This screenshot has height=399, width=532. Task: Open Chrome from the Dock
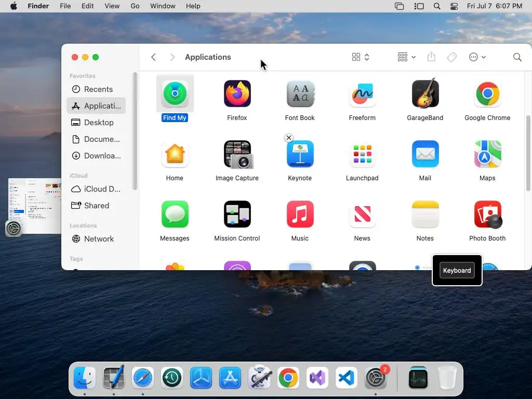pos(288,378)
